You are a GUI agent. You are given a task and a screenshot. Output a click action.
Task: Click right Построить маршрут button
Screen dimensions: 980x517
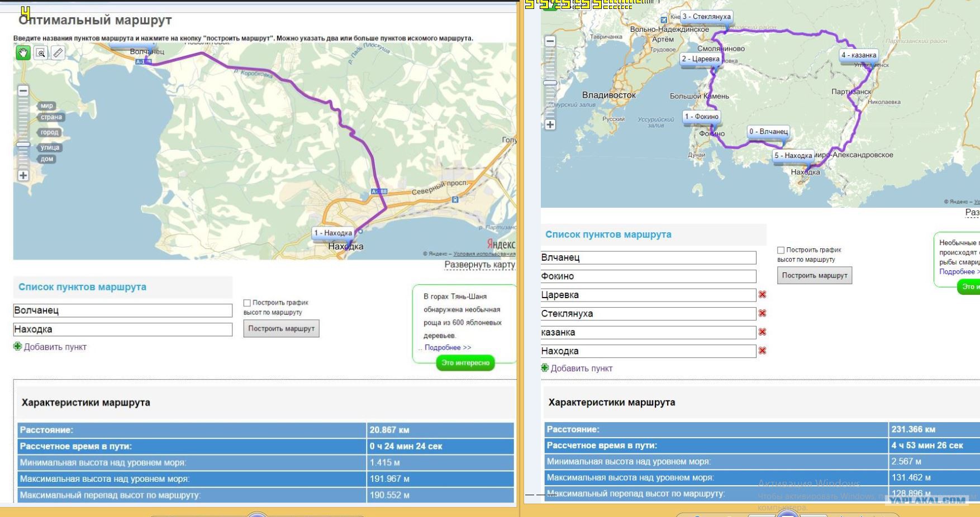[x=814, y=275]
